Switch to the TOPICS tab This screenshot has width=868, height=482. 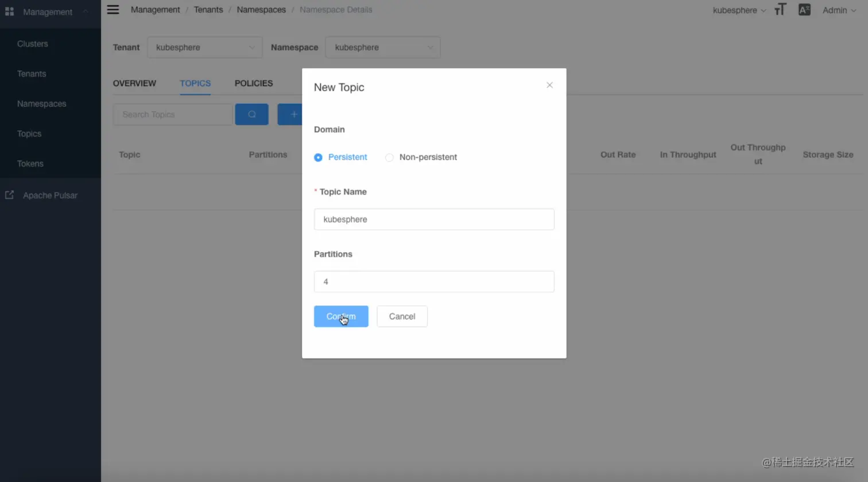195,83
